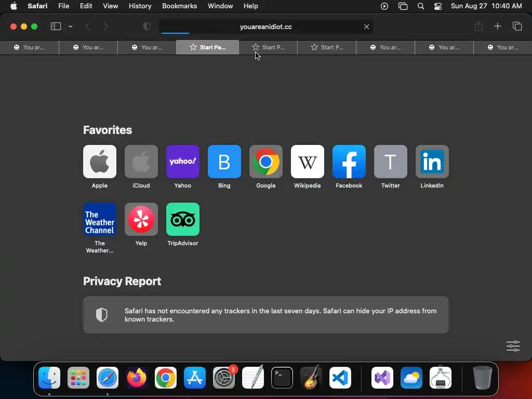Open the Apple menu

[x=14, y=6]
